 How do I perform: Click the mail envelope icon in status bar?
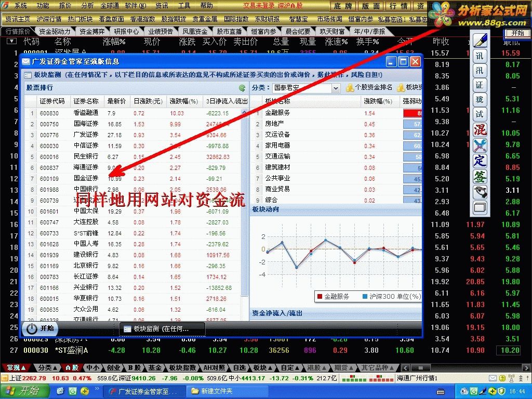493,378
